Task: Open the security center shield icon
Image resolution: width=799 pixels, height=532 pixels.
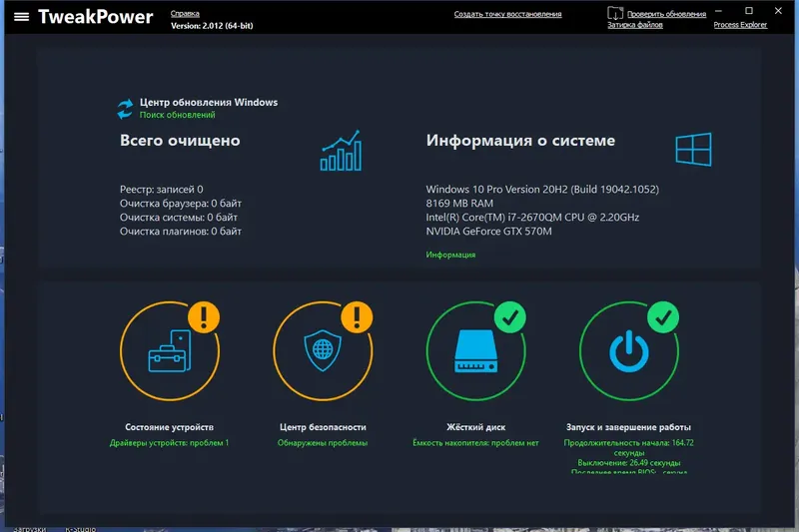Action: (323, 350)
